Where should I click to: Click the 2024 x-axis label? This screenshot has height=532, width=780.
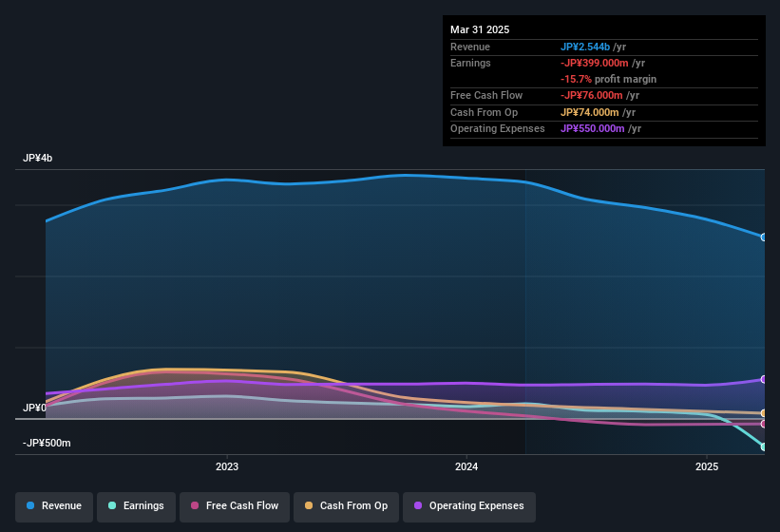coord(466,466)
